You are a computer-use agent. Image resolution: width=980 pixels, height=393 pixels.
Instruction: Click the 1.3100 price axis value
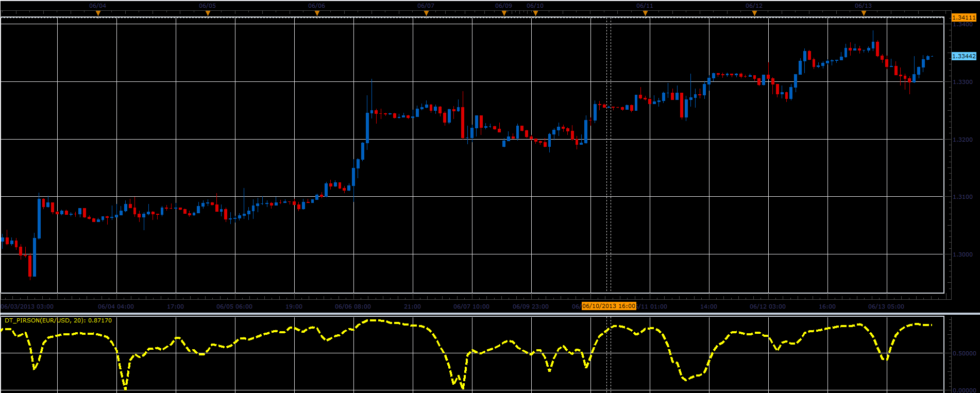tap(962, 197)
